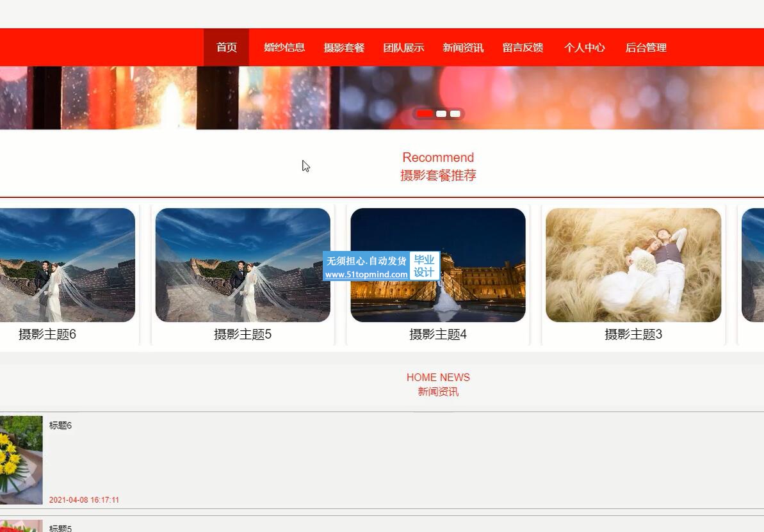This screenshot has height=532, width=764.
Task: Open 后台管理 admin link
Action: (x=646, y=47)
